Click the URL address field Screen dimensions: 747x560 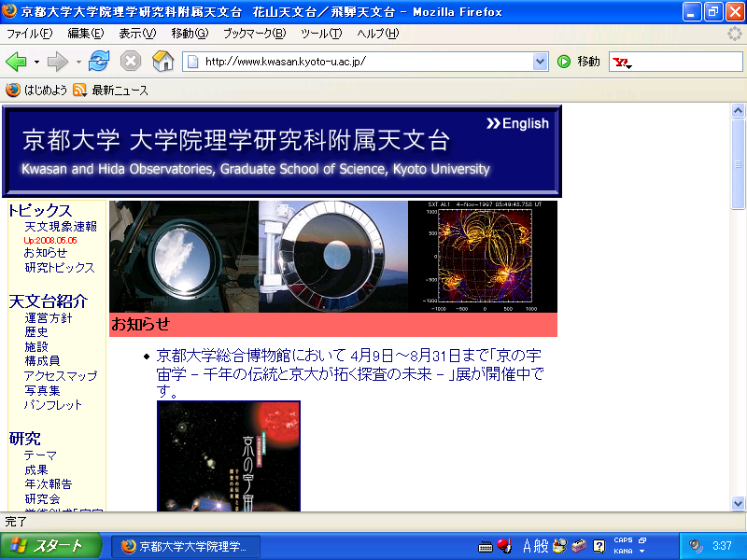367,62
